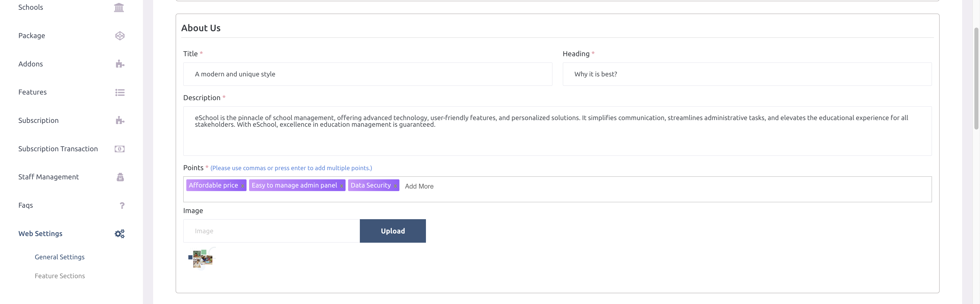Click the Features list icon
Screen dimensions: 980x304
coord(120,92)
